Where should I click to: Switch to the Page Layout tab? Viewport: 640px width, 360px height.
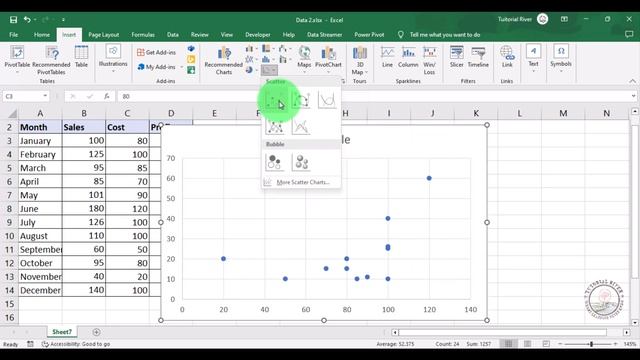(104, 35)
